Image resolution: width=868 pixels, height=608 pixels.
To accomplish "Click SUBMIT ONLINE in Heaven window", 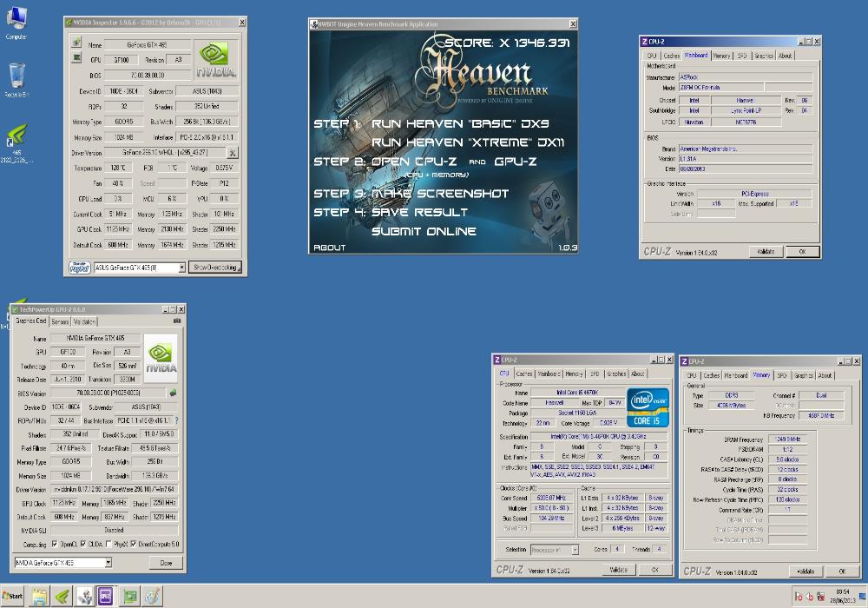I will coord(424,231).
